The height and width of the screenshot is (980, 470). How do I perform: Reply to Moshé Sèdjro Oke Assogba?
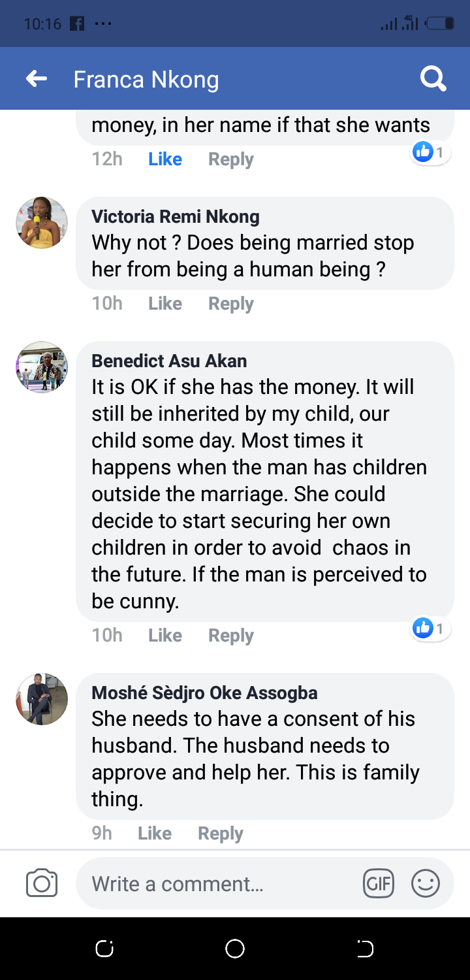click(x=220, y=834)
